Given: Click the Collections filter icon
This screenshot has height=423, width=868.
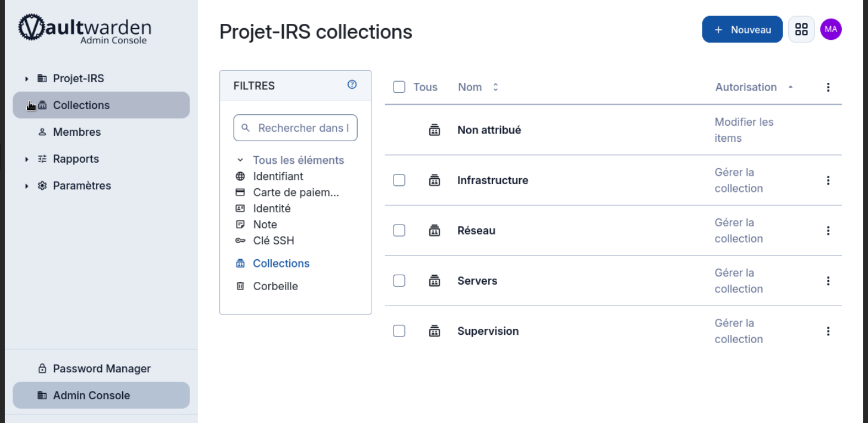Looking at the screenshot, I should coord(240,263).
